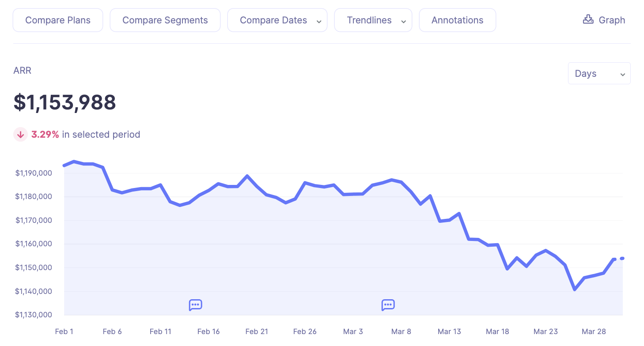This screenshot has height=346, width=644.
Task: Click the ARR metric title label
Action: pos(23,71)
